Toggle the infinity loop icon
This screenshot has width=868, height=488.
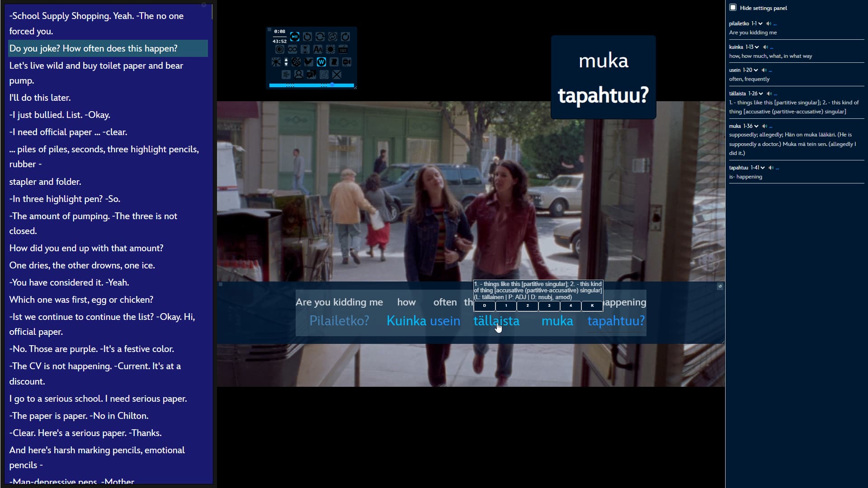pyautogui.click(x=292, y=49)
